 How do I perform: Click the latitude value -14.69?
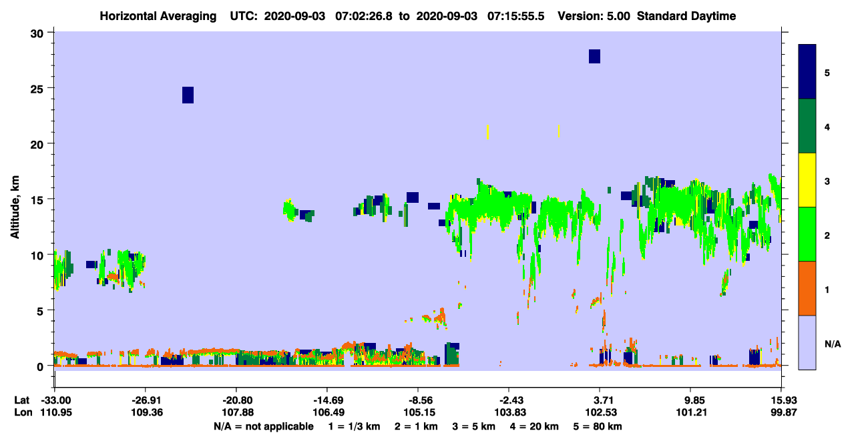coord(327,400)
